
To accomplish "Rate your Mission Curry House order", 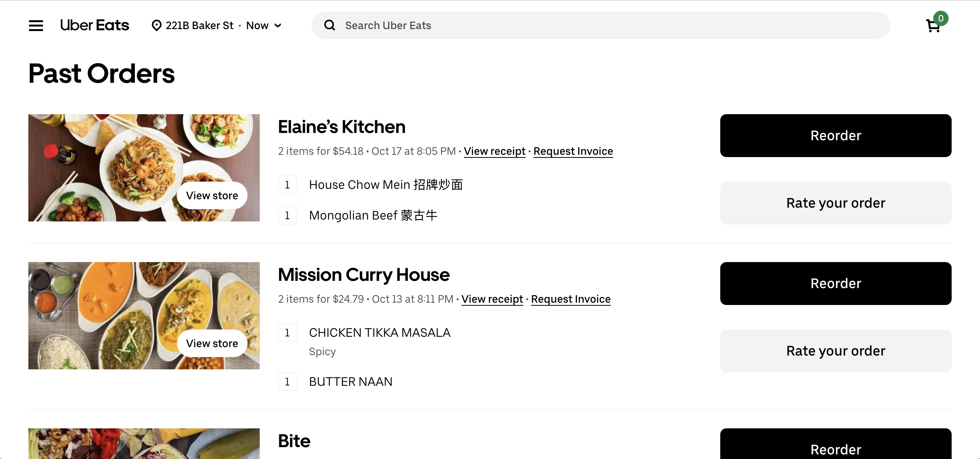I will pos(836,351).
